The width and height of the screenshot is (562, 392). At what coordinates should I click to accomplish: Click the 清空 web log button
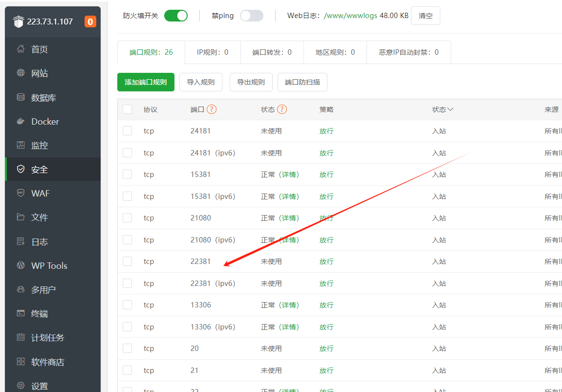pyautogui.click(x=426, y=16)
